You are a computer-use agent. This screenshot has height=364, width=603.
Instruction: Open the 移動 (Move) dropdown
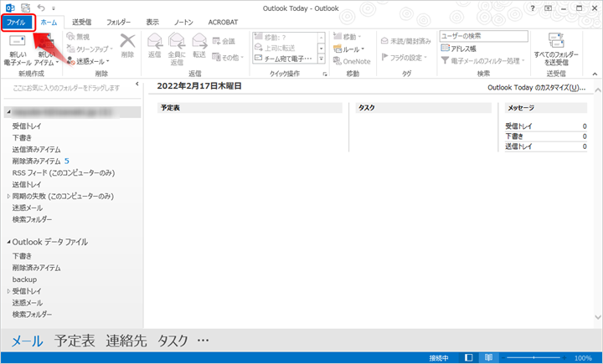[x=347, y=37]
